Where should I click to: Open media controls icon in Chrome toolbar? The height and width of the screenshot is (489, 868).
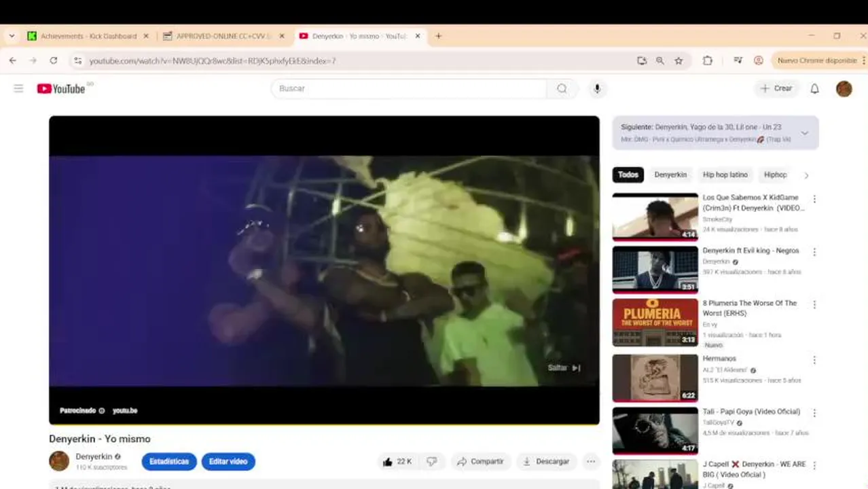click(738, 60)
